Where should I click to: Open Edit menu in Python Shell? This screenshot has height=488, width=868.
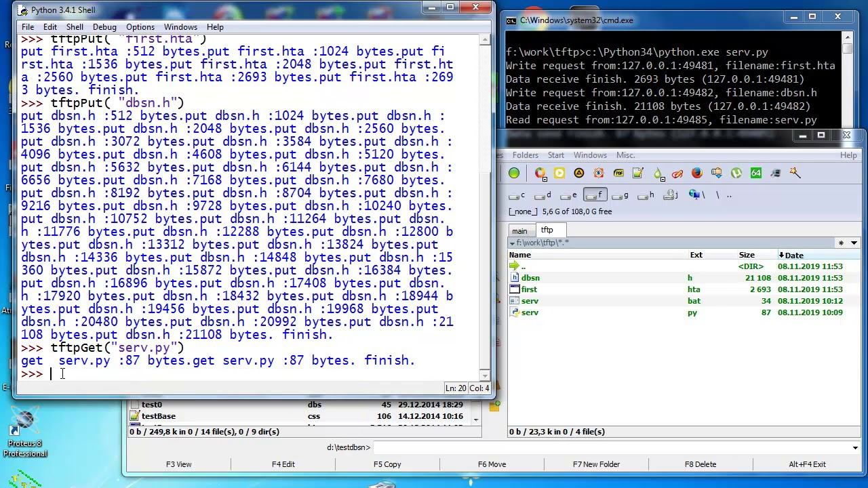50,27
